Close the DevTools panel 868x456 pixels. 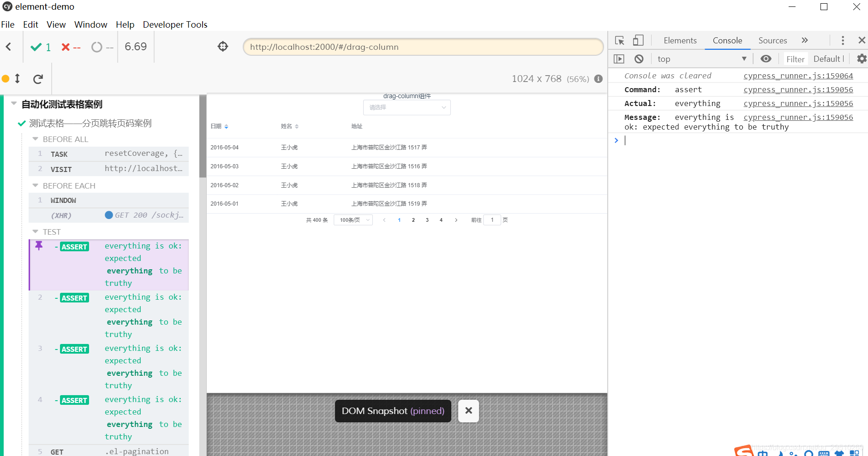click(x=862, y=41)
